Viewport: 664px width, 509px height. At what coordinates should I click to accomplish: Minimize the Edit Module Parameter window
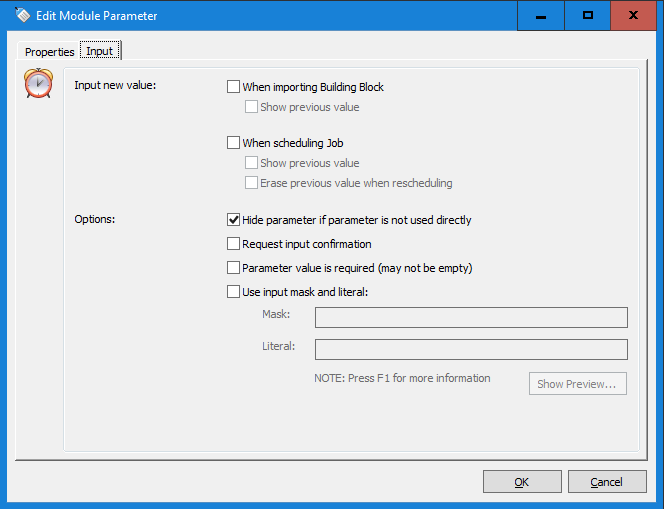[541, 16]
